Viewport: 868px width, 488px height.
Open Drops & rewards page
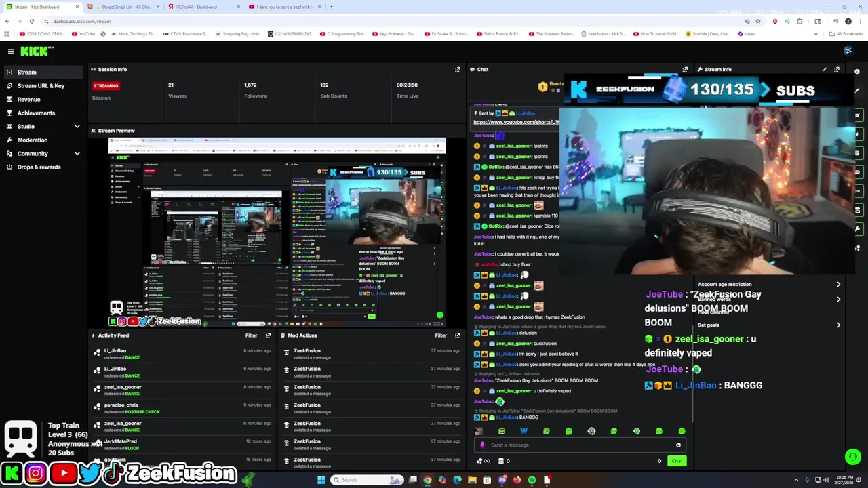point(42,167)
